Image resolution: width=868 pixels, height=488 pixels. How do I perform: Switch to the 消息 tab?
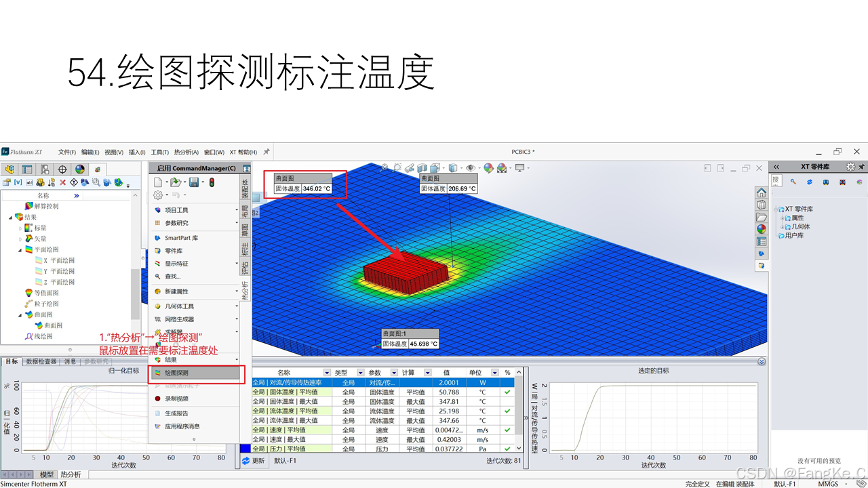(x=71, y=361)
